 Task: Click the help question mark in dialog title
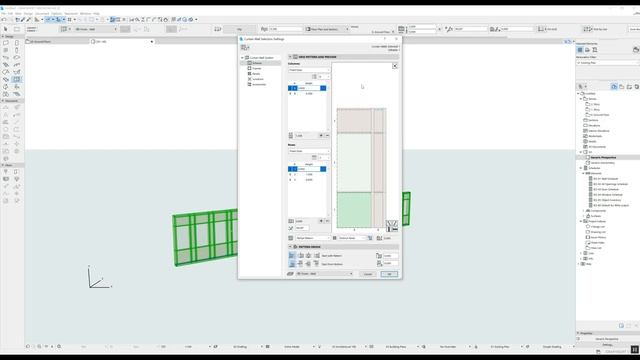tap(384, 39)
